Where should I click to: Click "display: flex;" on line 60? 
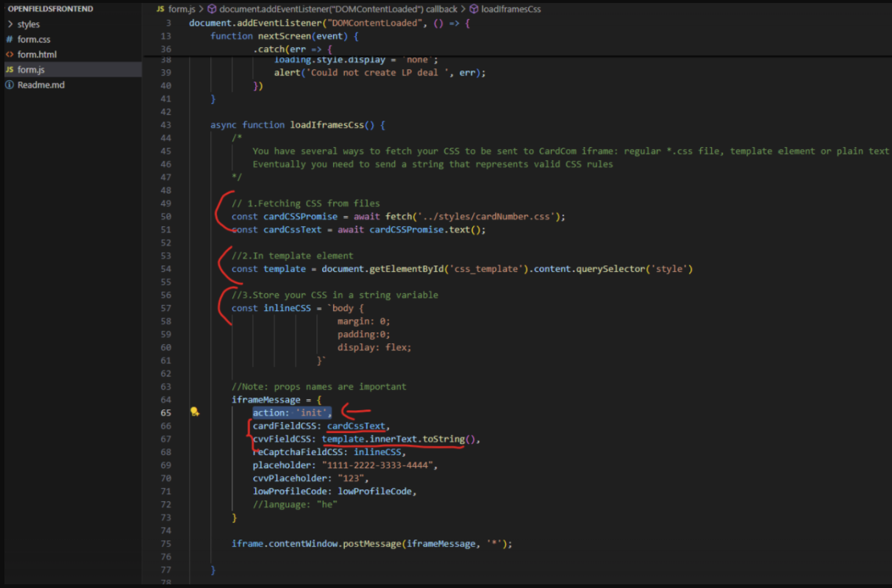(374, 347)
